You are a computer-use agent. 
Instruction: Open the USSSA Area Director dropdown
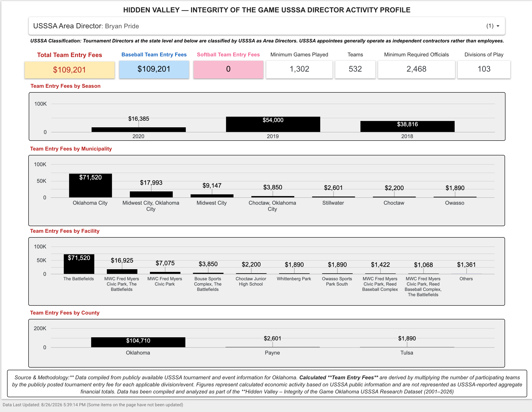(267, 26)
